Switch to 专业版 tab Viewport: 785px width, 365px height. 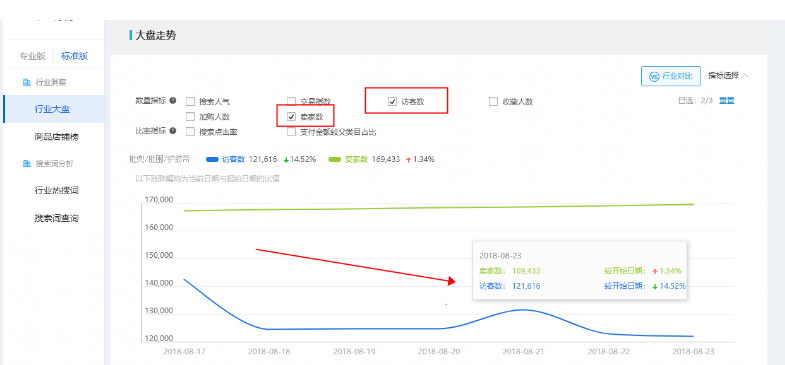(33, 56)
